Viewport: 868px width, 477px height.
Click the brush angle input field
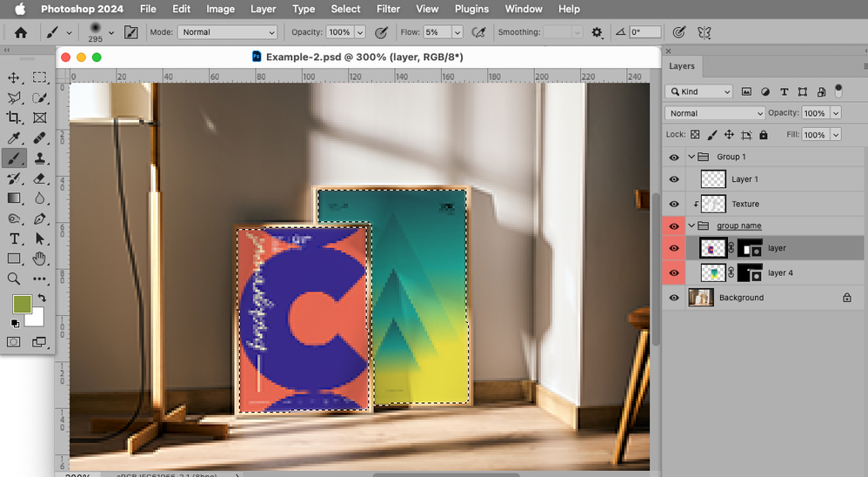[x=644, y=32]
